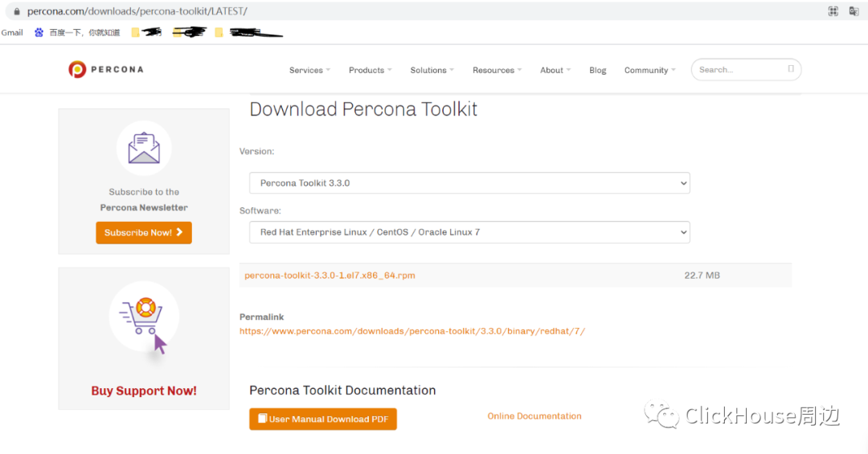Click Buy Support Now link
868x454 pixels.
144,391
